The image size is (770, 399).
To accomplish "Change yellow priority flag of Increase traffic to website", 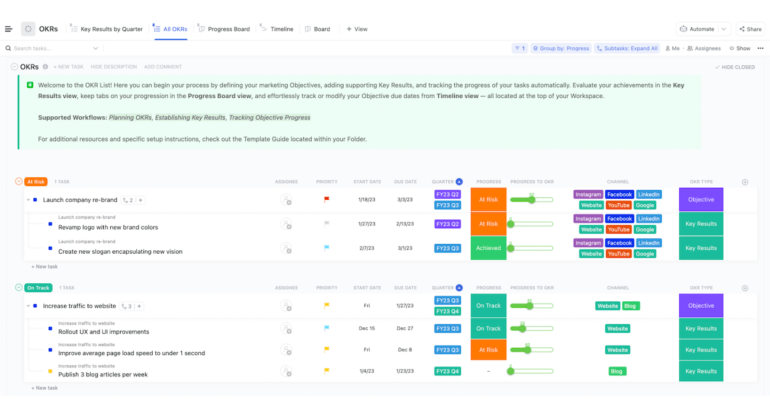I will (x=327, y=305).
